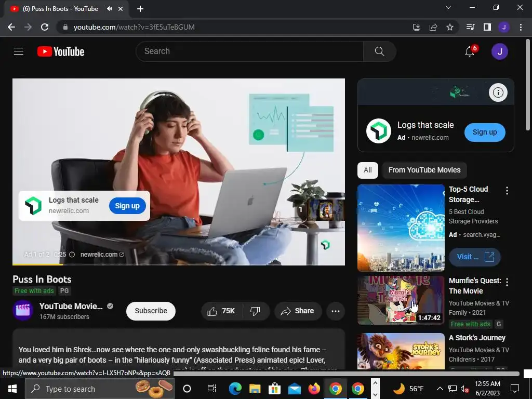
Task: Subscribe to YouTube Movies channel
Action: 151,311
